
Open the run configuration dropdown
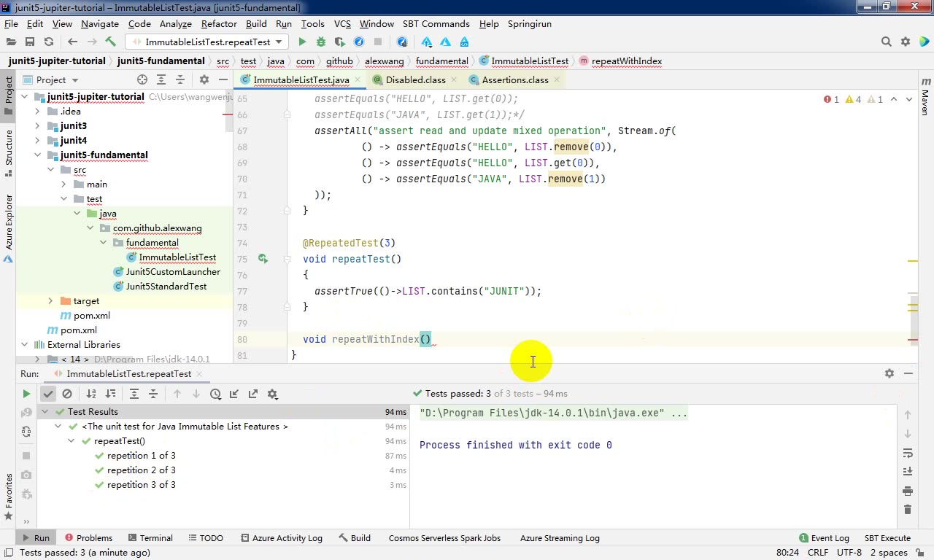click(x=207, y=42)
